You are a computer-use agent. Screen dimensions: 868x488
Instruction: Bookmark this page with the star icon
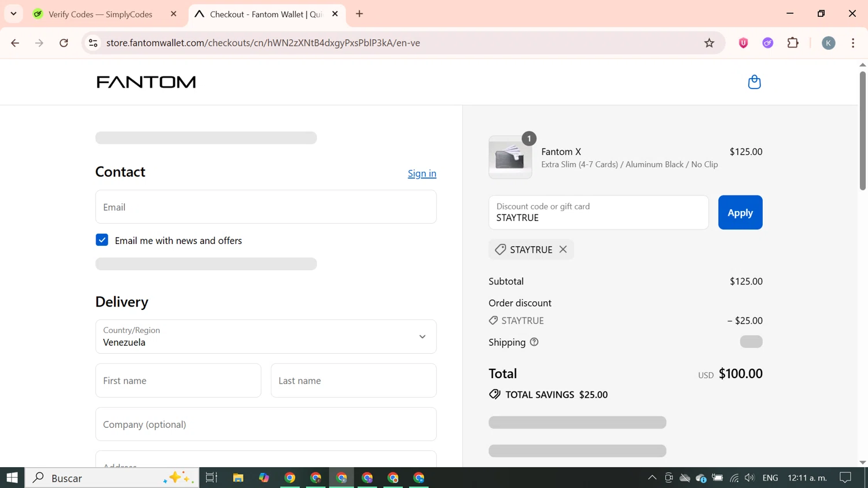(x=709, y=43)
